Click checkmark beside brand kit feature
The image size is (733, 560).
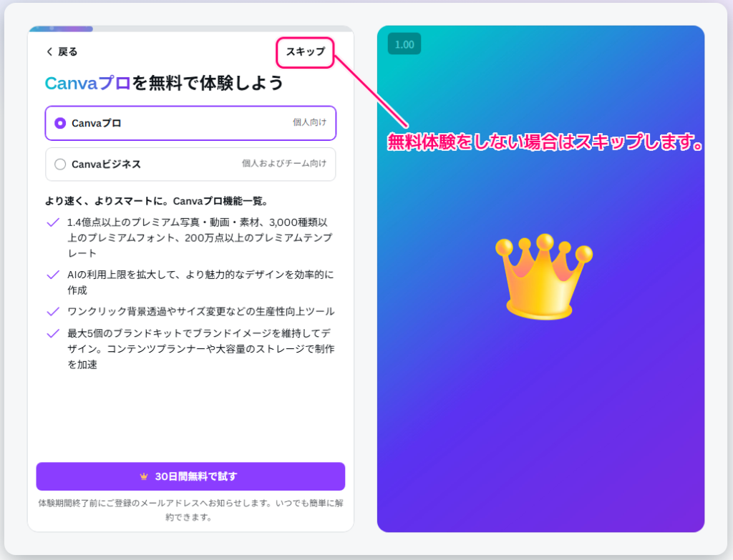(x=52, y=333)
